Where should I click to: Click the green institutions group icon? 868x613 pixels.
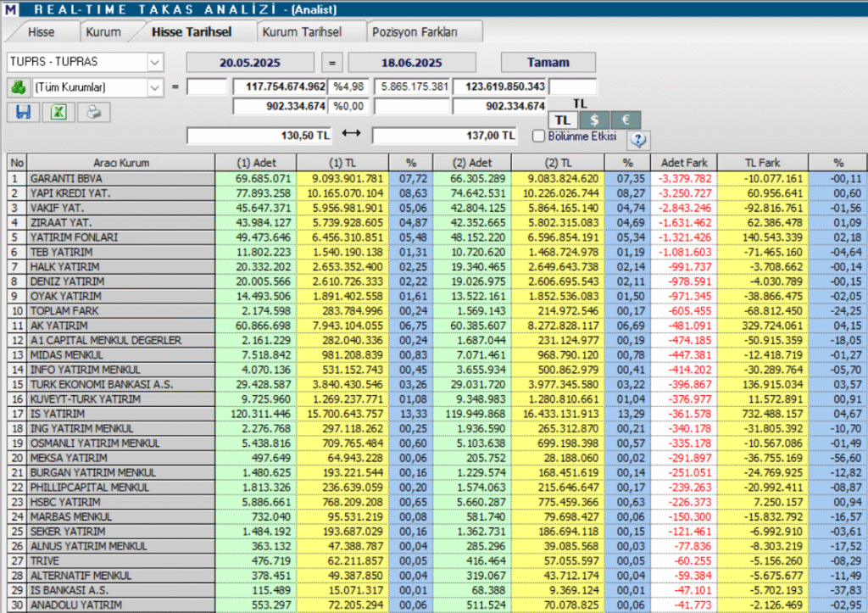[x=17, y=86]
